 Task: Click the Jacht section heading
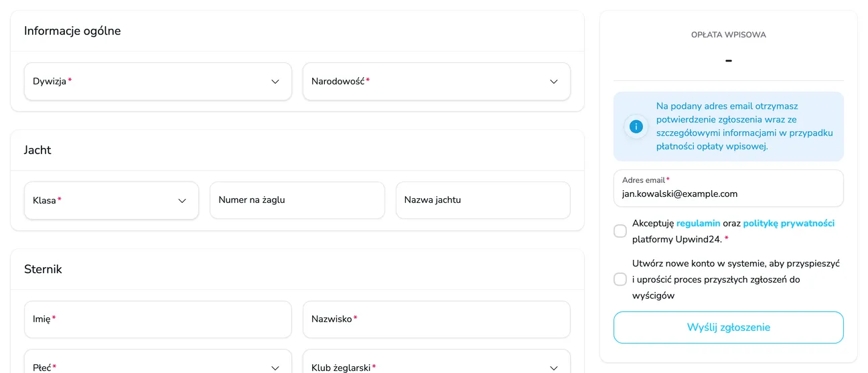coord(38,150)
